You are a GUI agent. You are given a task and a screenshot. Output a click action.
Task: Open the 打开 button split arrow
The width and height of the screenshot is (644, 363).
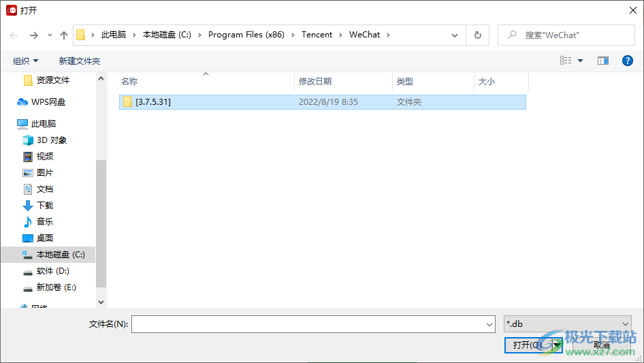[x=557, y=345]
